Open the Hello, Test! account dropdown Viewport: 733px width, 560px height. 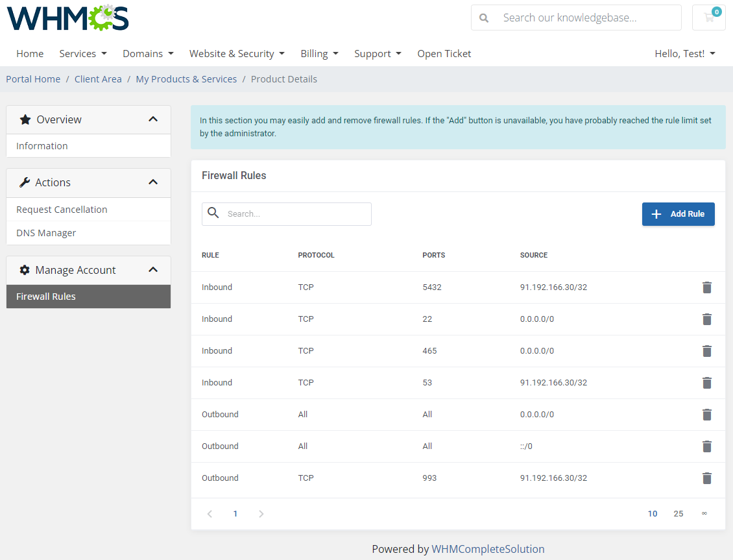click(x=684, y=53)
